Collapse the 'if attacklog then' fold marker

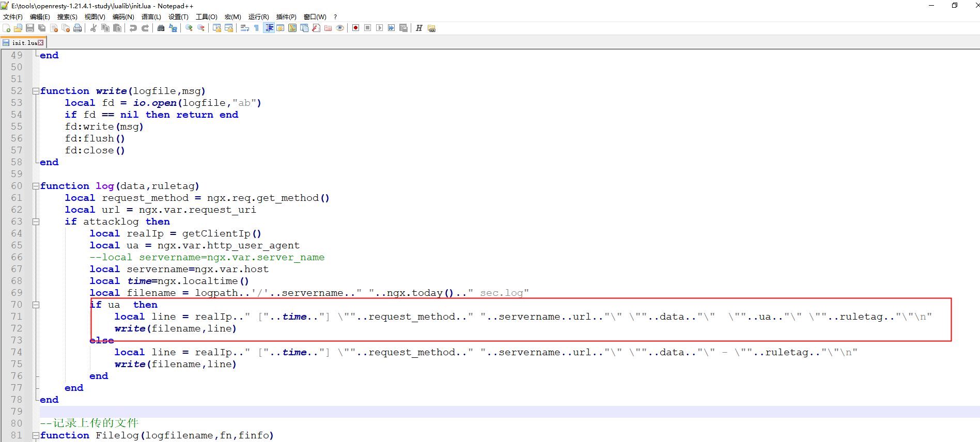[x=36, y=222]
